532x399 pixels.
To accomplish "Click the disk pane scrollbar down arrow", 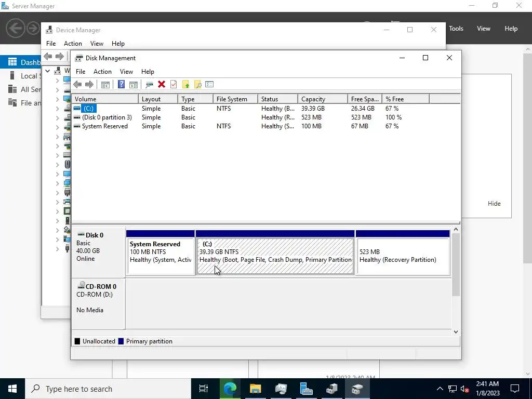I will tap(456, 332).
